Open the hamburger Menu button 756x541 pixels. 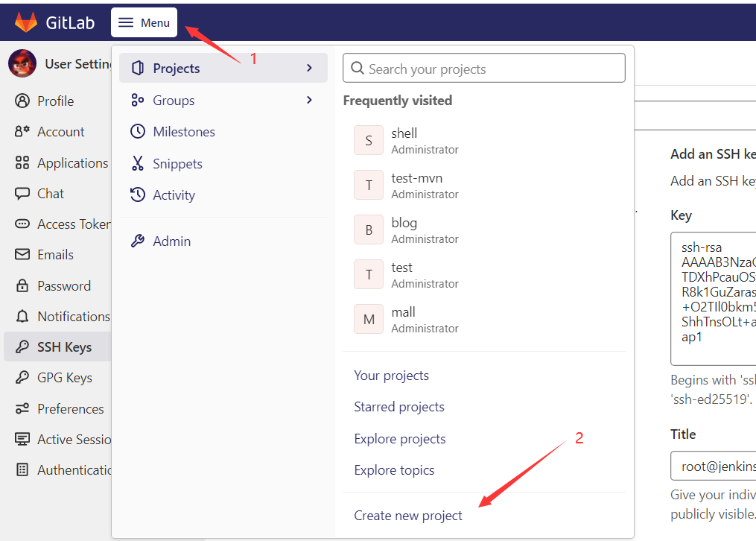[144, 22]
